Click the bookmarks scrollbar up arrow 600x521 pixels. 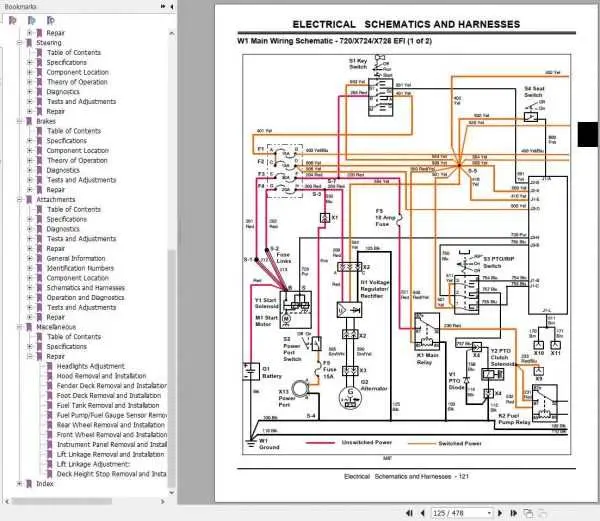point(172,33)
